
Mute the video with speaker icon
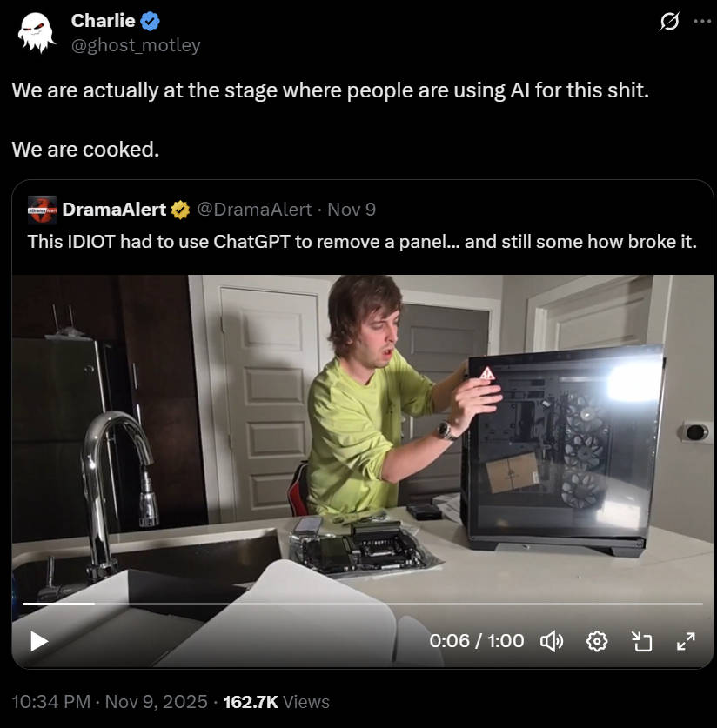[552, 642]
